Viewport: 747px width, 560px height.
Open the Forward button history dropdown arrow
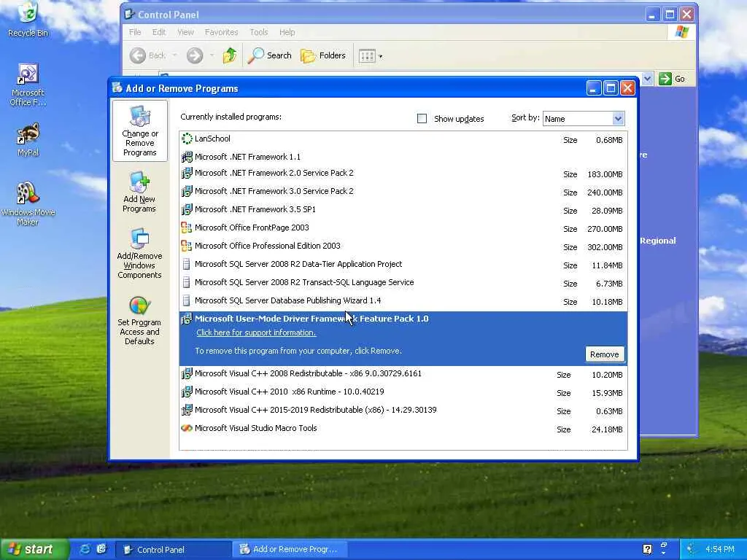click(x=212, y=55)
